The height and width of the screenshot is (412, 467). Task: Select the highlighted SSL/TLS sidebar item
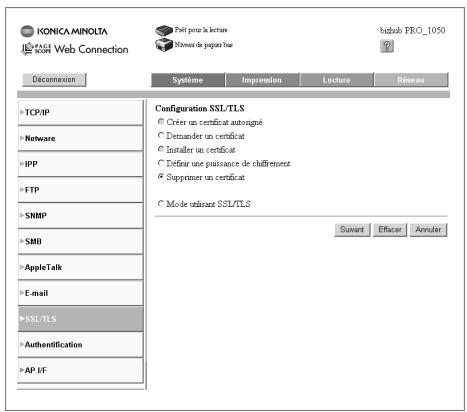80,319
